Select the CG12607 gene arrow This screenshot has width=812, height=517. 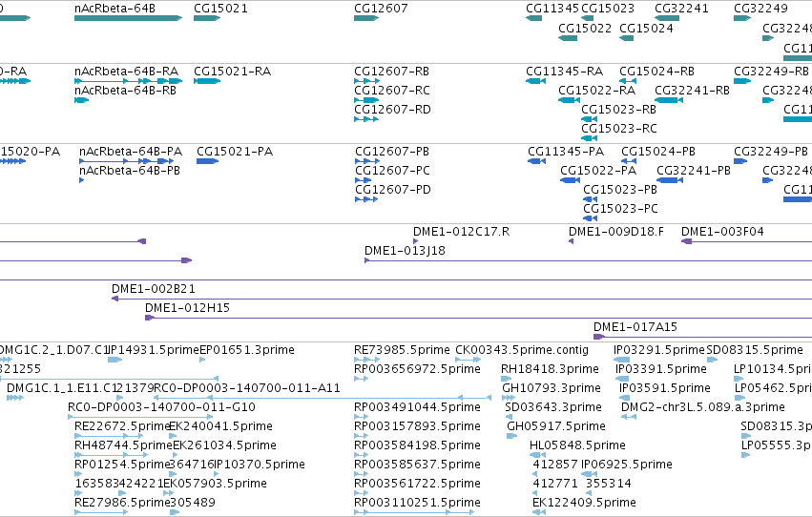pos(366,18)
